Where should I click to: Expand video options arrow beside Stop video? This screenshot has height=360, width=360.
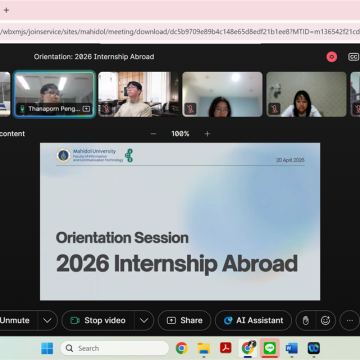(x=144, y=320)
